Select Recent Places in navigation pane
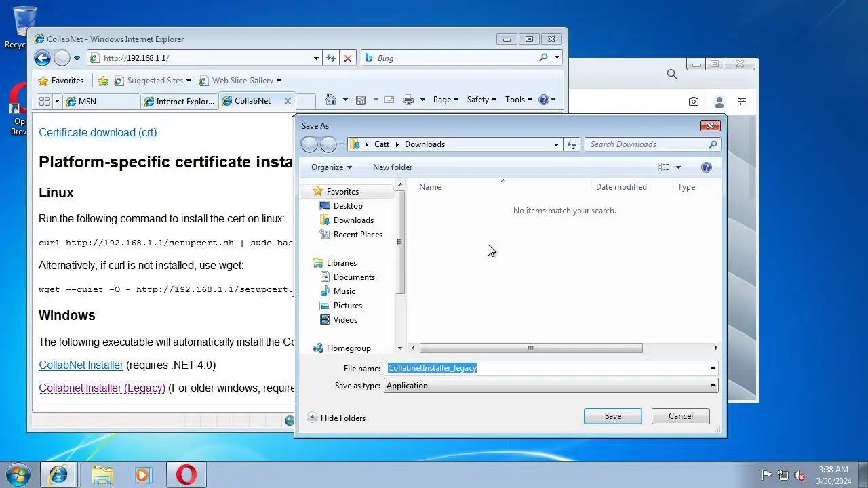The width and height of the screenshot is (868, 488). click(357, 235)
